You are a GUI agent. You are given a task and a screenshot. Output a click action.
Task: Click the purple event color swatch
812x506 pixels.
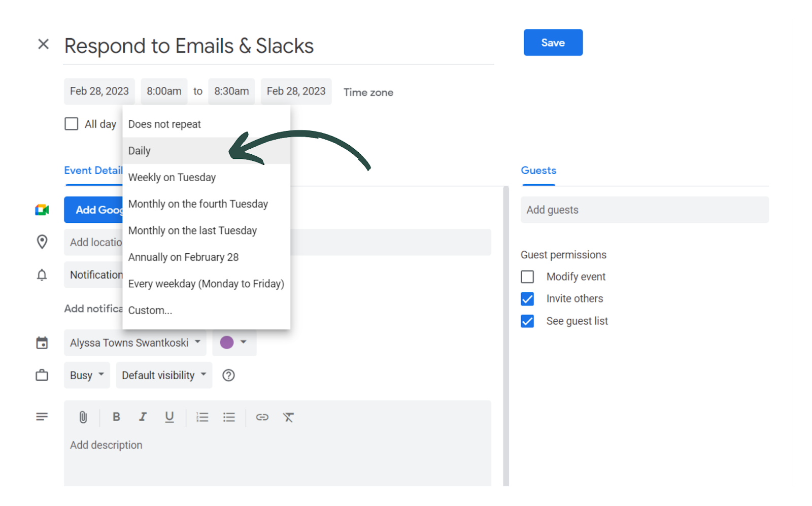(x=227, y=343)
